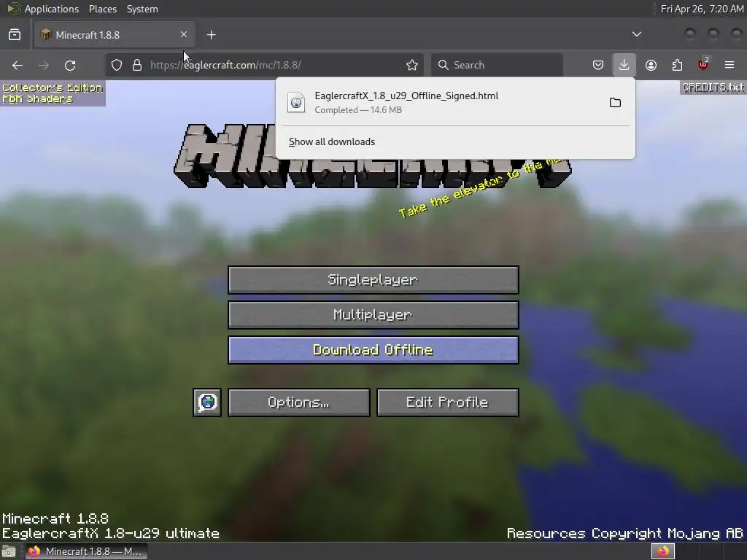747x560 pixels.
Task: Click the show desktop icon in taskbar
Action: pyautogui.click(x=9, y=552)
